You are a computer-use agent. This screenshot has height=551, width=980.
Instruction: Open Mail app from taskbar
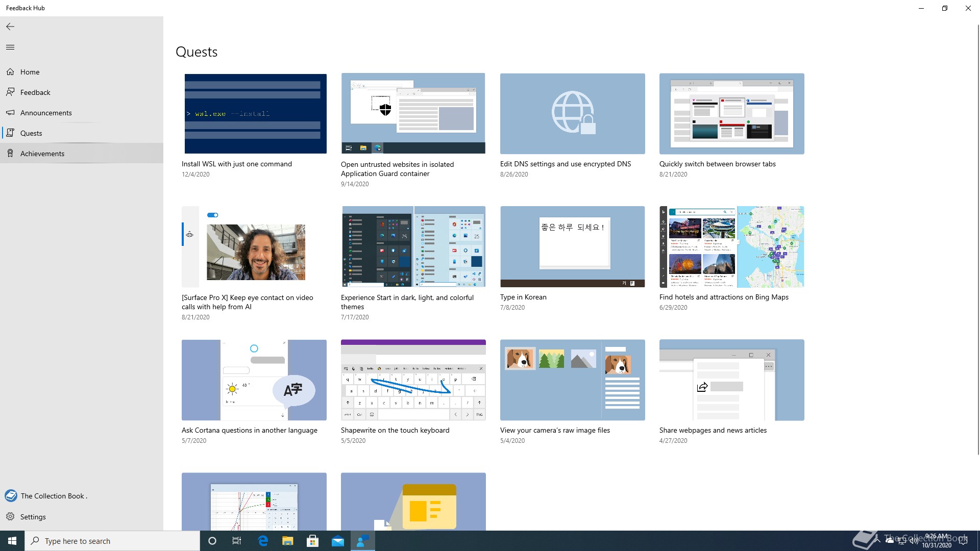(x=338, y=541)
